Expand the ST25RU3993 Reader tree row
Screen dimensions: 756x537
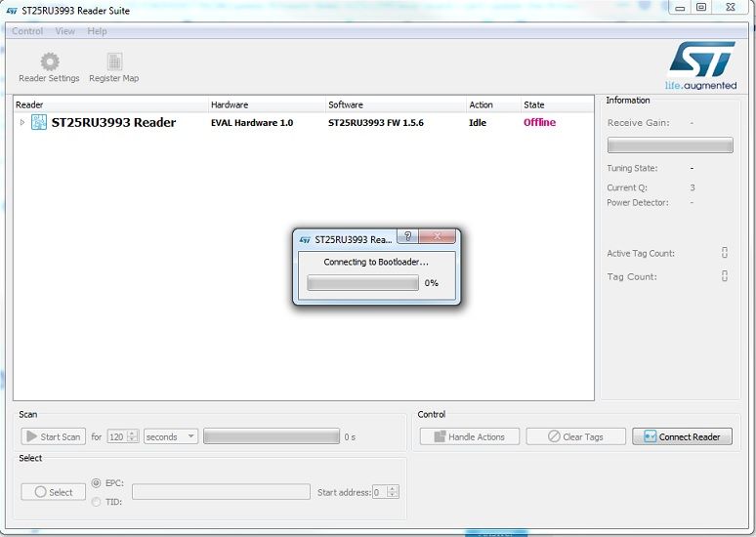pos(22,122)
